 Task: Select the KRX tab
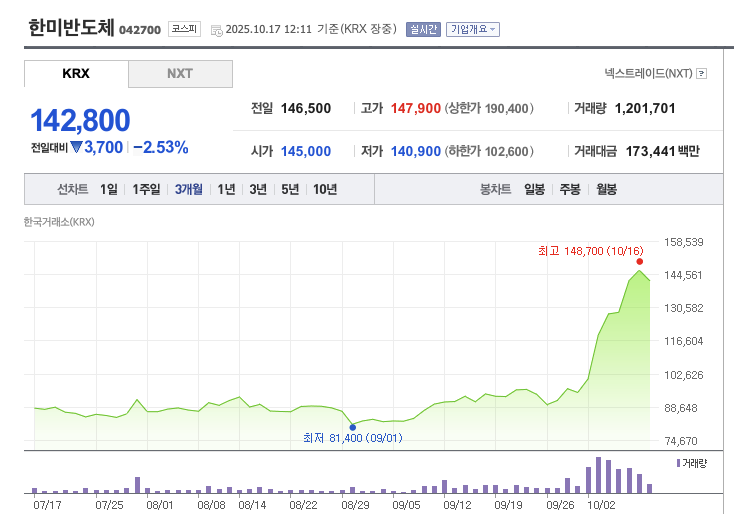[x=76, y=74]
